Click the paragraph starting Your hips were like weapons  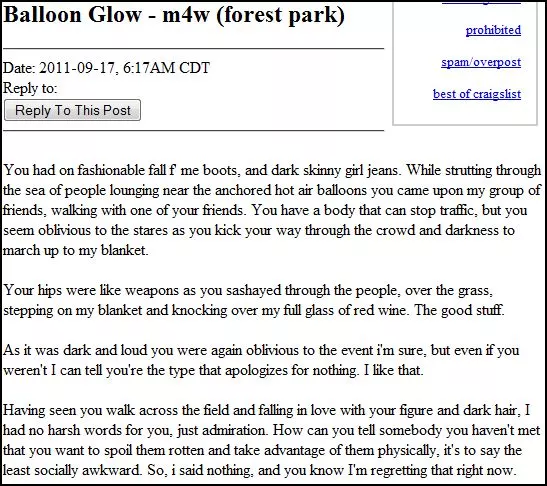tap(254, 300)
